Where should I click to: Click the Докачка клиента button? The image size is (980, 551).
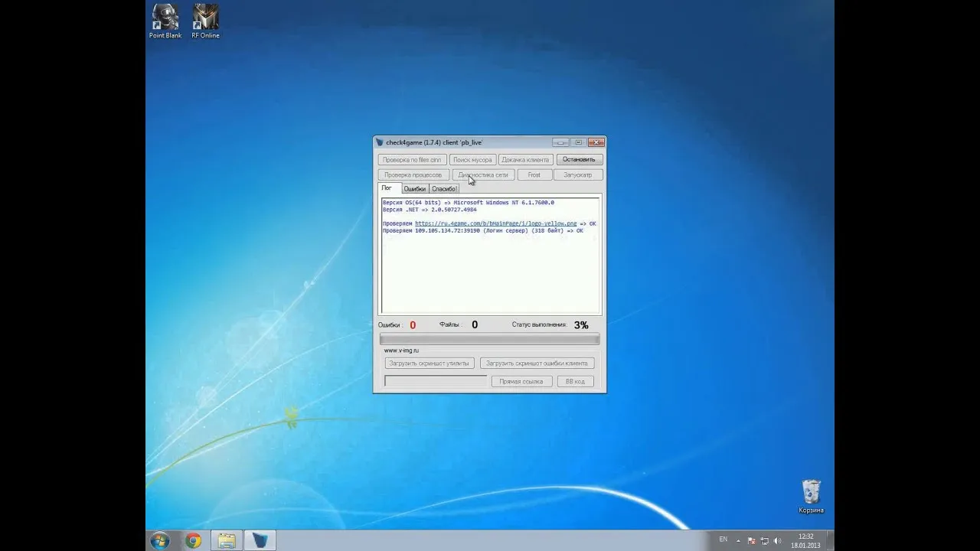click(x=525, y=160)
